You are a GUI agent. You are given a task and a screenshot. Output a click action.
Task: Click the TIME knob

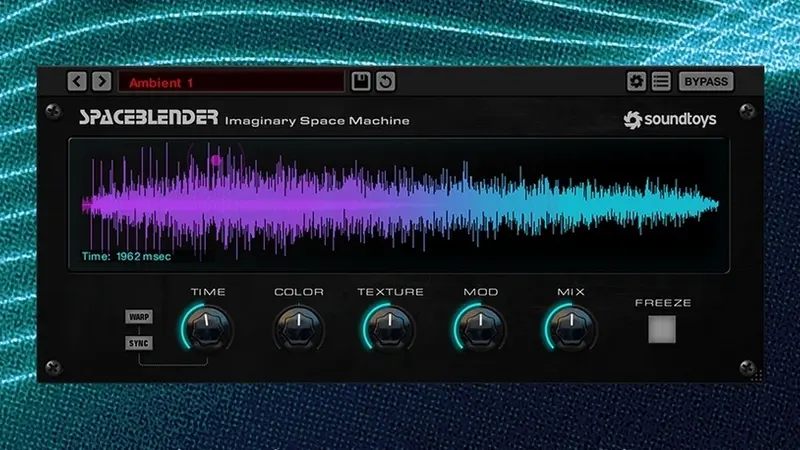tap(207, 329)
